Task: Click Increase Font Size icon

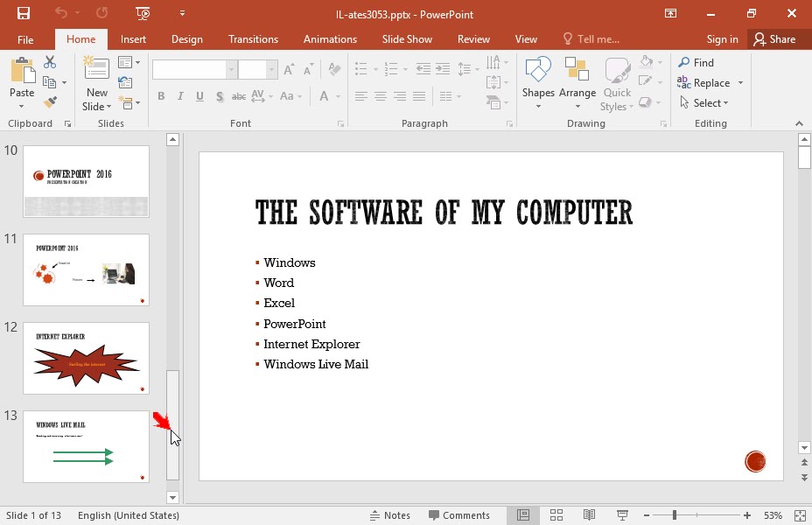Action: tap(289, 69)
